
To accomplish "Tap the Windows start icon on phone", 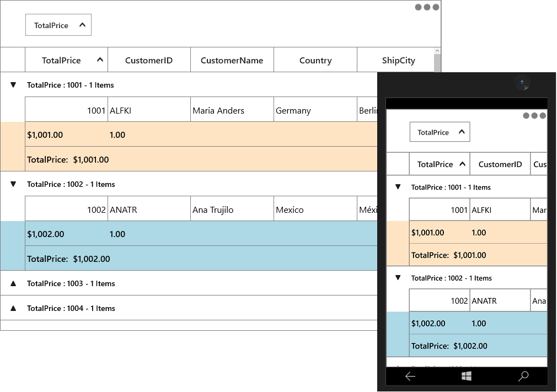I will click(x=467, y=376).
